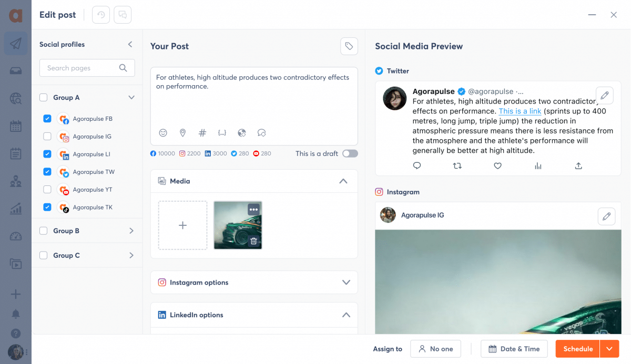631x364 pixels.
Task: Collapse LinkedIn options section
Action: coord(346,315)
